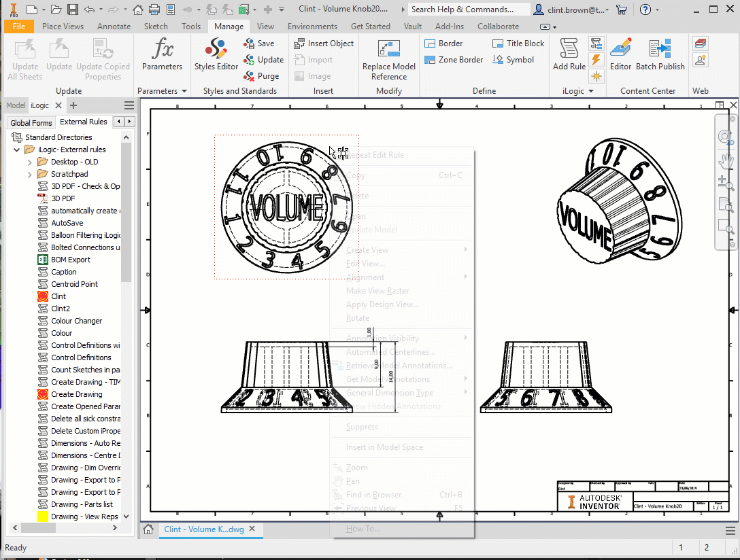The height and width of the screenshot is (560, 740).
Task: Click Insert Object button
Action: coord(324,43)
